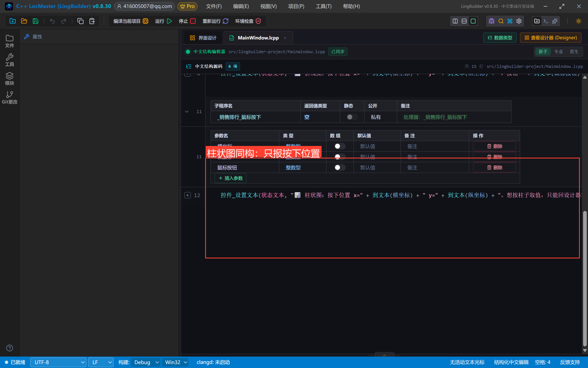Click the copy icon in toolbar

click(x=80, y=21)
